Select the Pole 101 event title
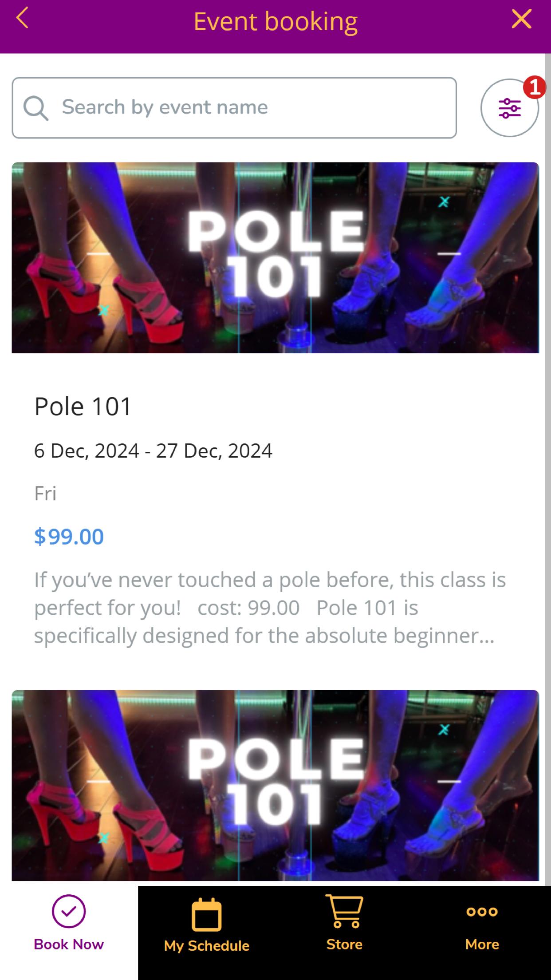This screenshot has width=551, height=980. point(83,406)
